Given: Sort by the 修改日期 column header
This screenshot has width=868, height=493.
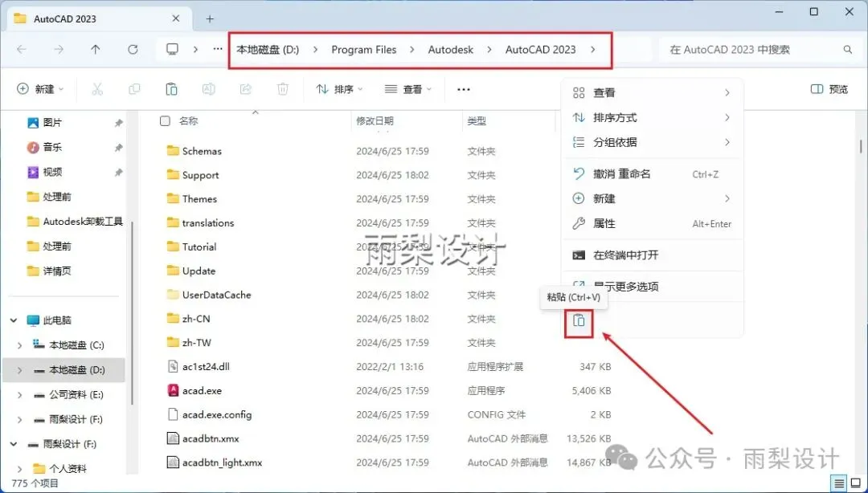Looking at the screenshot, I should click(375, 120).
